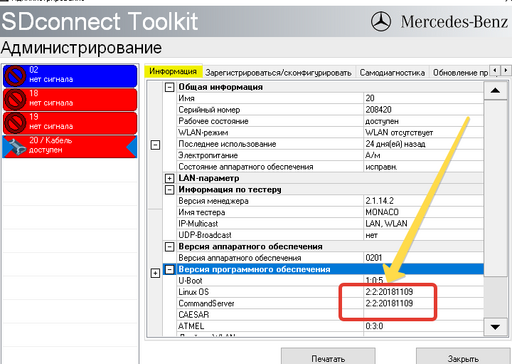
Task: Select the Linux OS version row
Action: click(330, 292)
